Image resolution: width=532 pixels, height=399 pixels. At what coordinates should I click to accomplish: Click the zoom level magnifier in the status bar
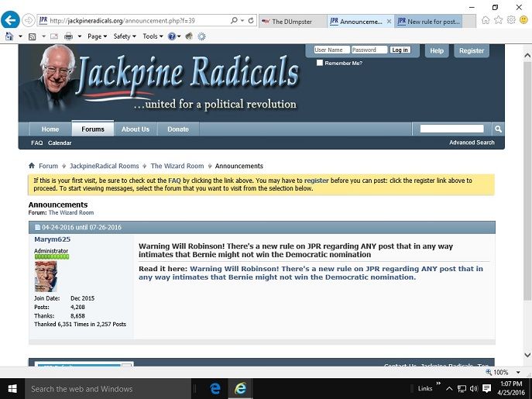coord(489,372)
